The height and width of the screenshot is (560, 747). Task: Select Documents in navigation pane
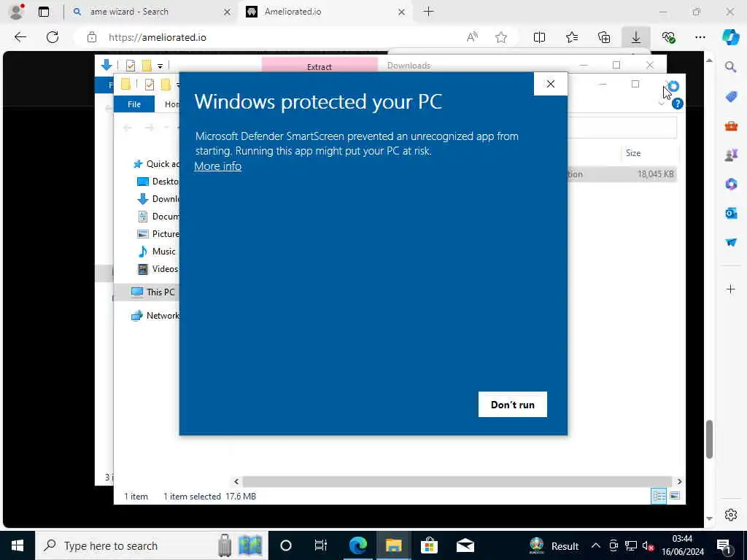click(x=158, y=217)
